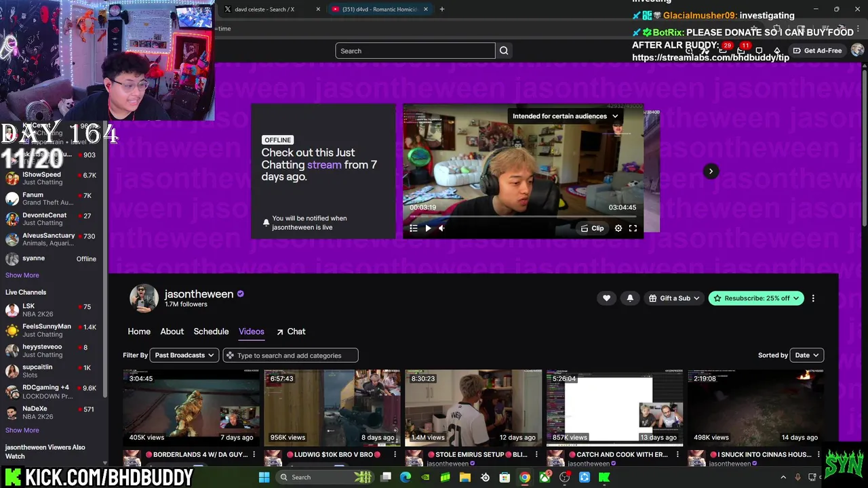Click the category search filter field

(290, 355)
